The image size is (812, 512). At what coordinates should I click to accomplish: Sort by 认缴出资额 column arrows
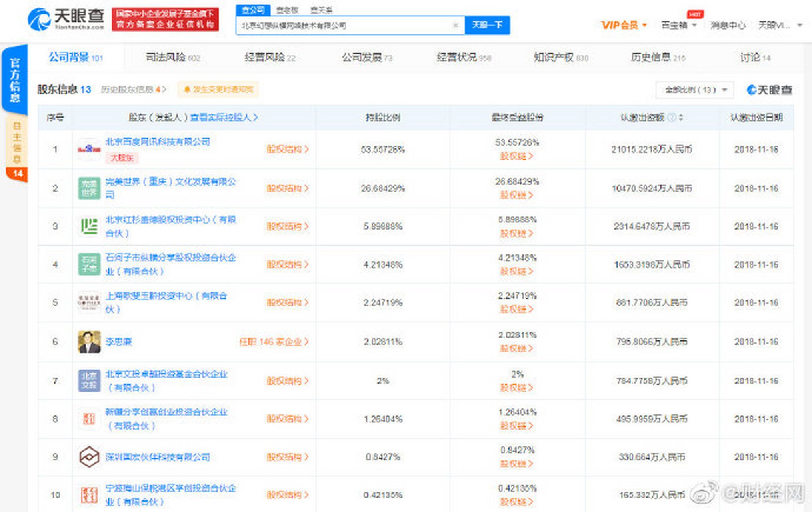click(x=681, y=118)
